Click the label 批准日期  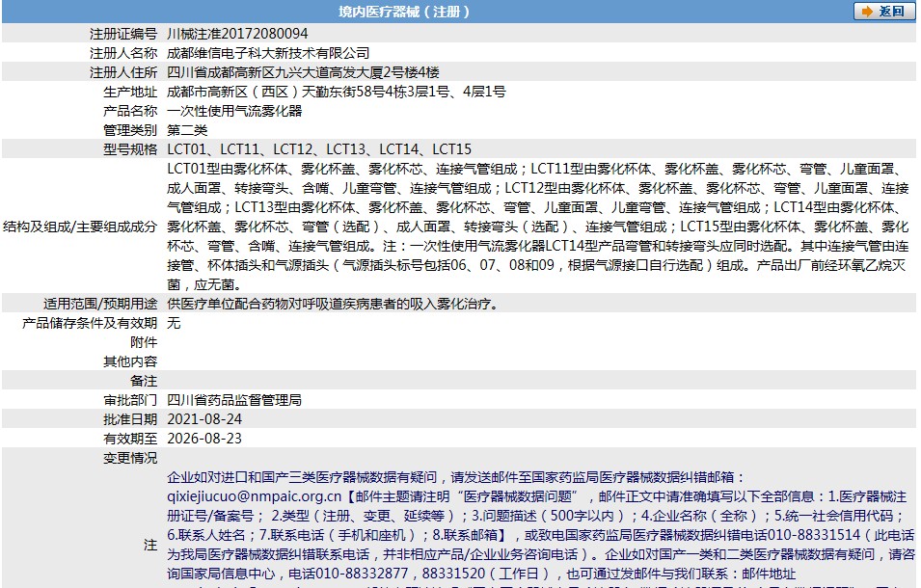tap(130, 419)
